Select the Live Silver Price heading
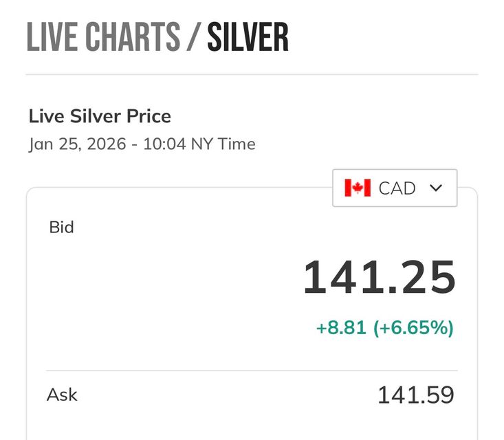504x440 pixels. pyautogui.click(x=100, y=116)
